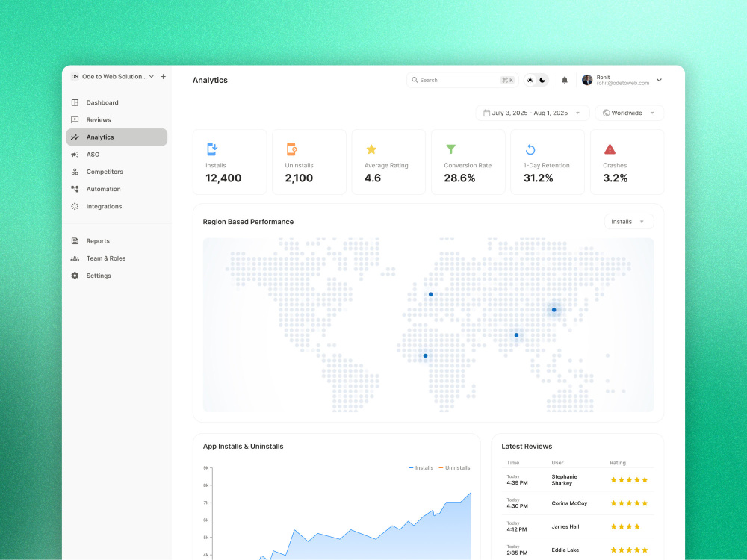Click the Installs download icon

(212, 149)
